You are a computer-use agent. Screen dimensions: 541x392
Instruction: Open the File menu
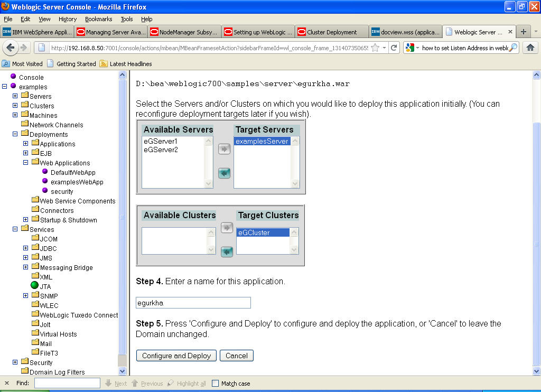8,19
